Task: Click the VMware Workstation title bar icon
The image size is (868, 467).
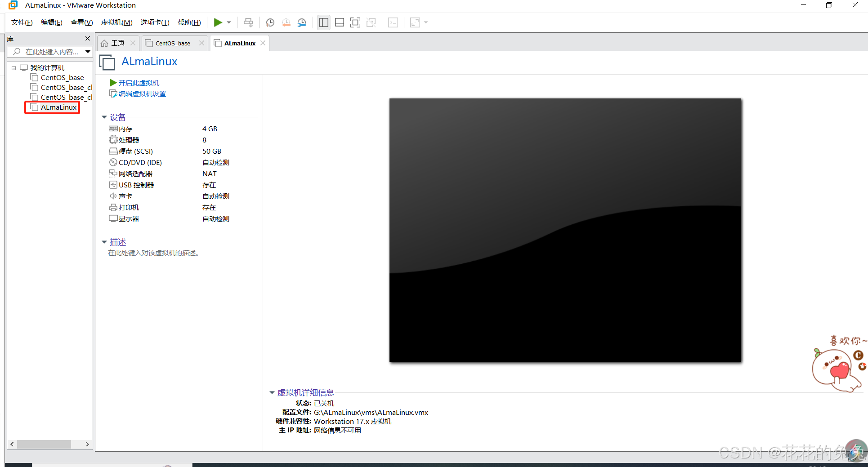Action: [13, 5]
